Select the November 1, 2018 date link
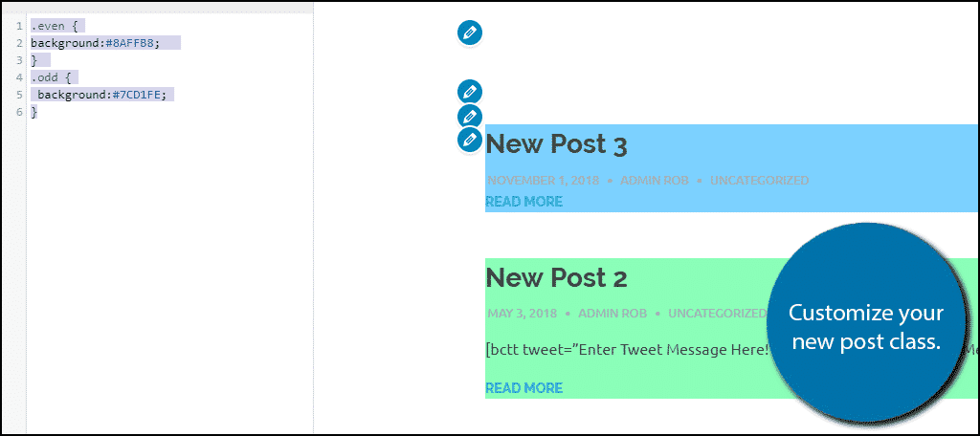The image size is (980, 436). tap(544, 181)
